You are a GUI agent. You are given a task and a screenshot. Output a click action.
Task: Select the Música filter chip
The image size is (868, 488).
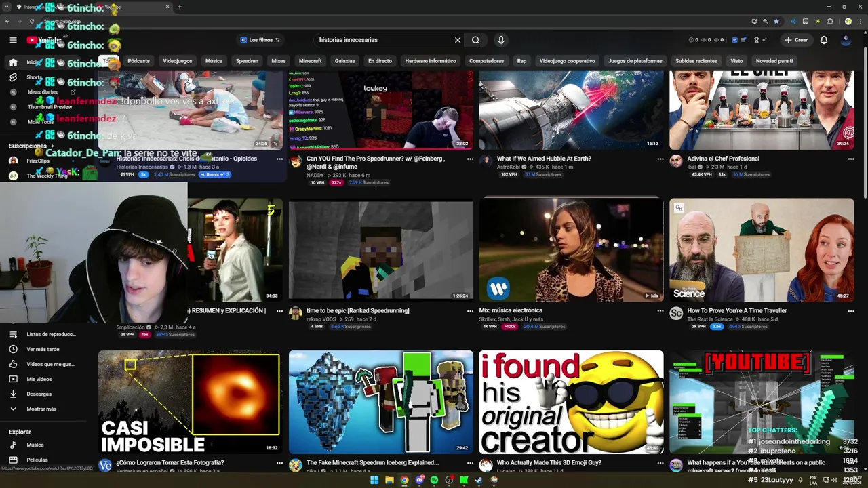click(214, 61)
